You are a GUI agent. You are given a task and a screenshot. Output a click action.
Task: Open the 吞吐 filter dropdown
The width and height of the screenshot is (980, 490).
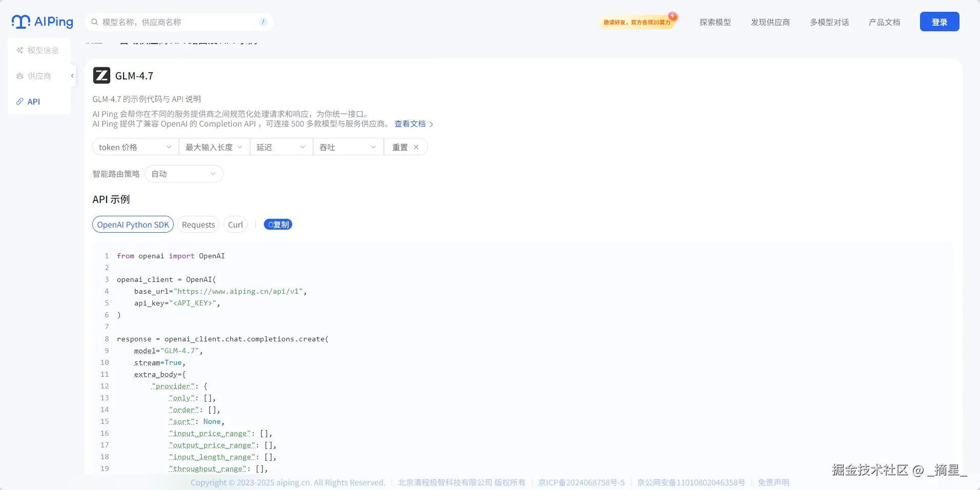[x=349, y=147]
